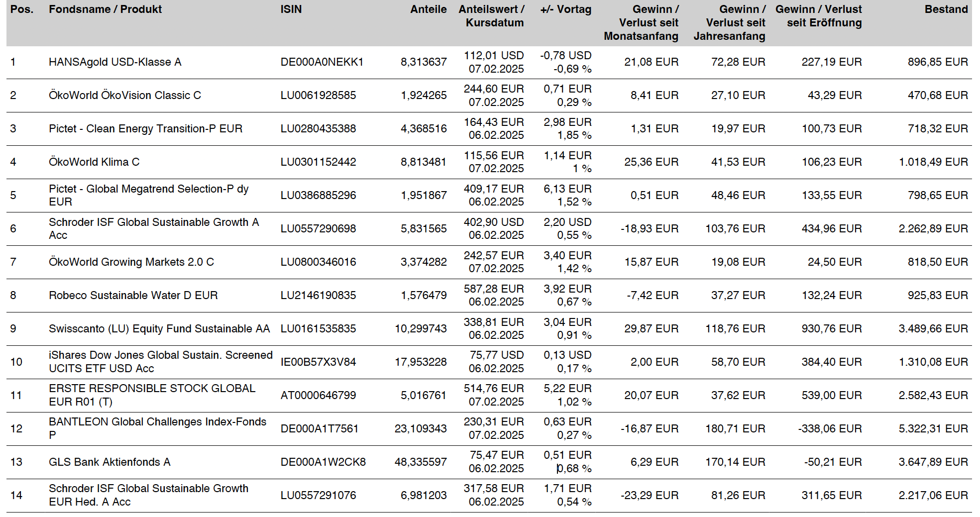Click the +/- Vortag column header

[x=565, y=9]
